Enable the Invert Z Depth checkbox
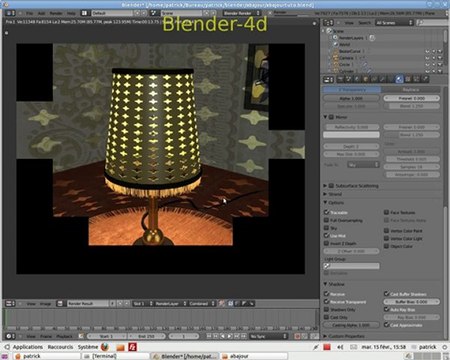The width and height of the screenshot is (450, 360). (327, 243)
